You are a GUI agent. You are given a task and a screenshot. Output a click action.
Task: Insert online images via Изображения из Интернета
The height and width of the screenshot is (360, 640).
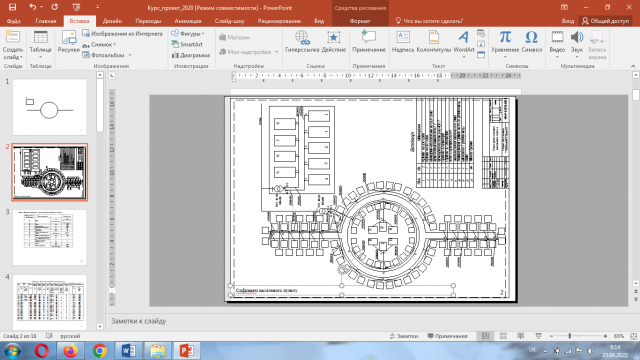pos(122,33)
